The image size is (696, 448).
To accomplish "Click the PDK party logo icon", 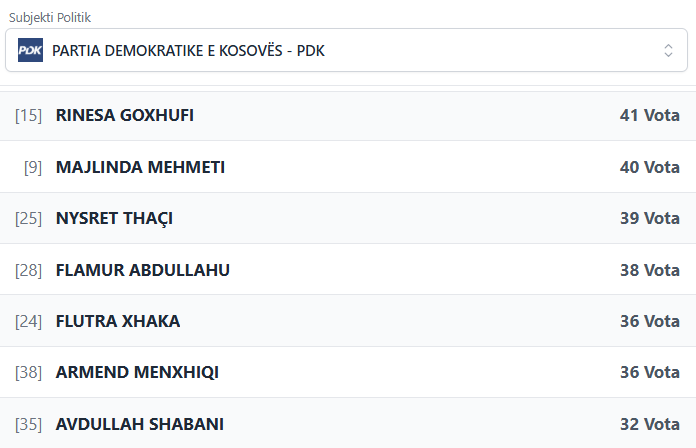I will click(x=31, y=51).
